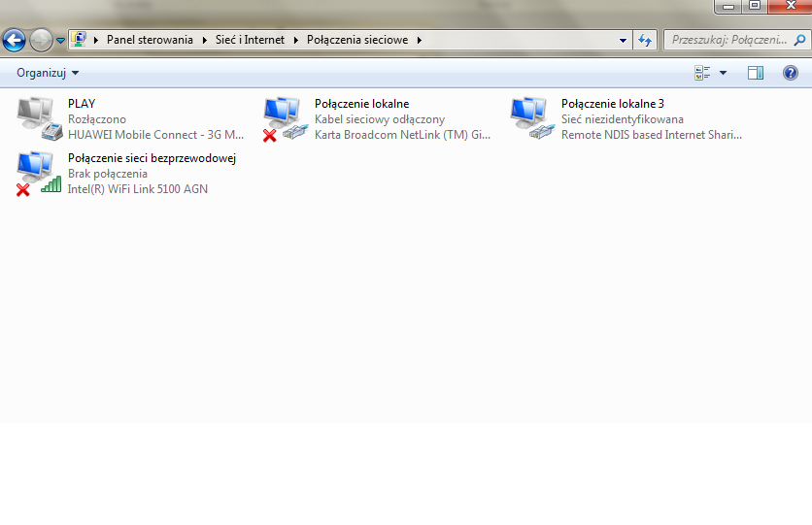Open the Organizuj menu

48,73
